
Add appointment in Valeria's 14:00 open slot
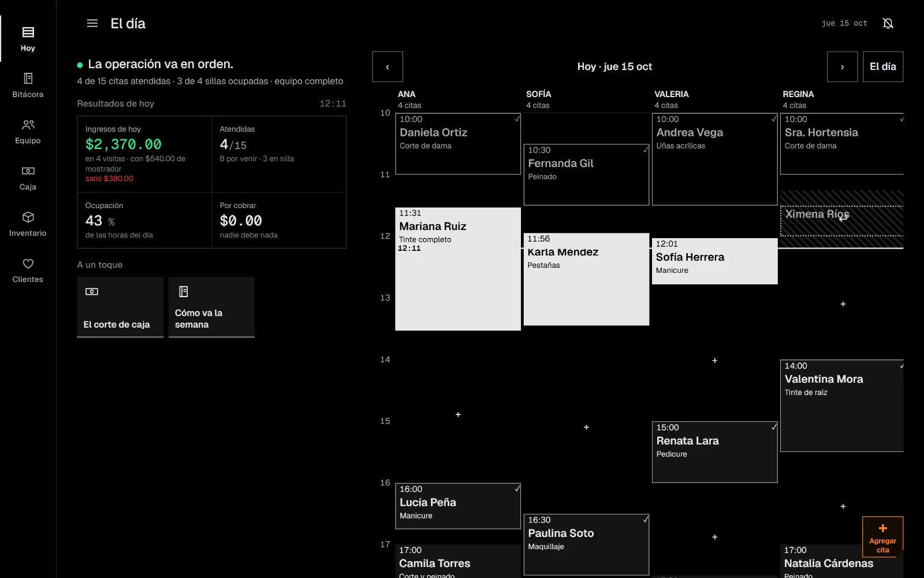[x=714, y=361]
